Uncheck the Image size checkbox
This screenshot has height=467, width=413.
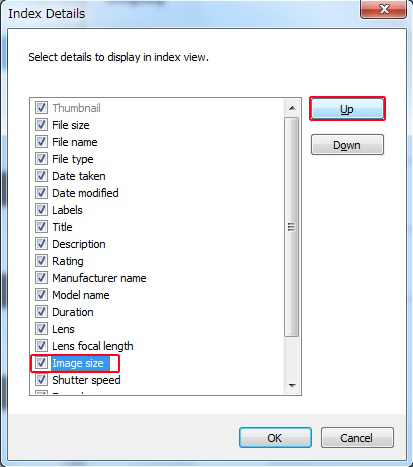click(41, 363)
